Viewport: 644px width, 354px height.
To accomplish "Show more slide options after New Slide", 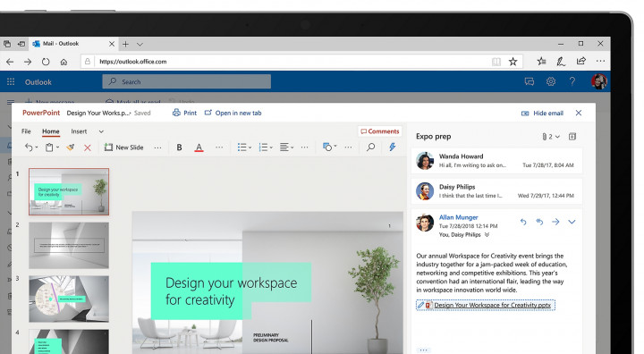I will [x=157, y=147].
